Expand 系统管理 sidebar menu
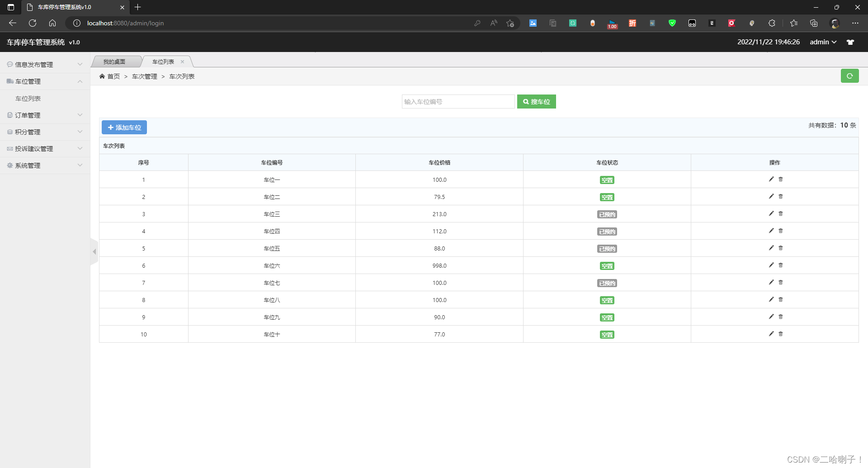 pyautogui.click(x=45, y=165)
